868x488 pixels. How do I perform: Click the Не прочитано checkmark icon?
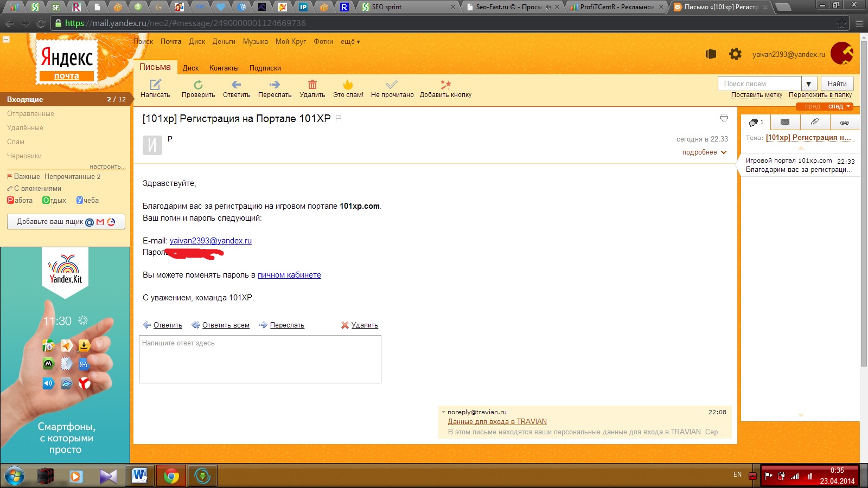coord(392,85)
